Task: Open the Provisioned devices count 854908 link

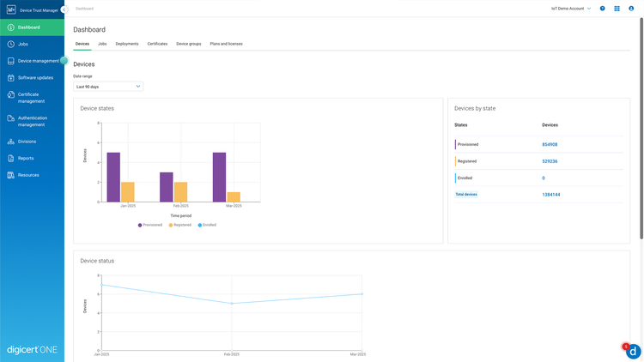Action: 550,144
